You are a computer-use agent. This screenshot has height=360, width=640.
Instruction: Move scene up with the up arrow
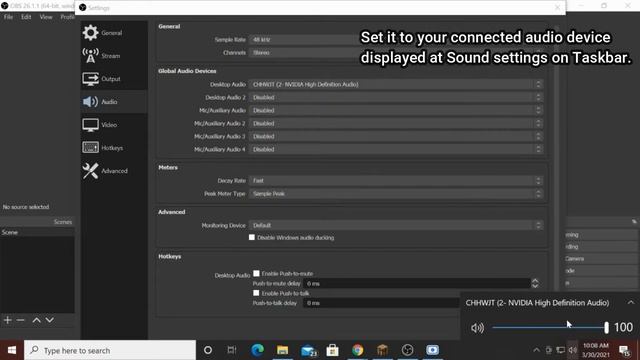point(36,320)
